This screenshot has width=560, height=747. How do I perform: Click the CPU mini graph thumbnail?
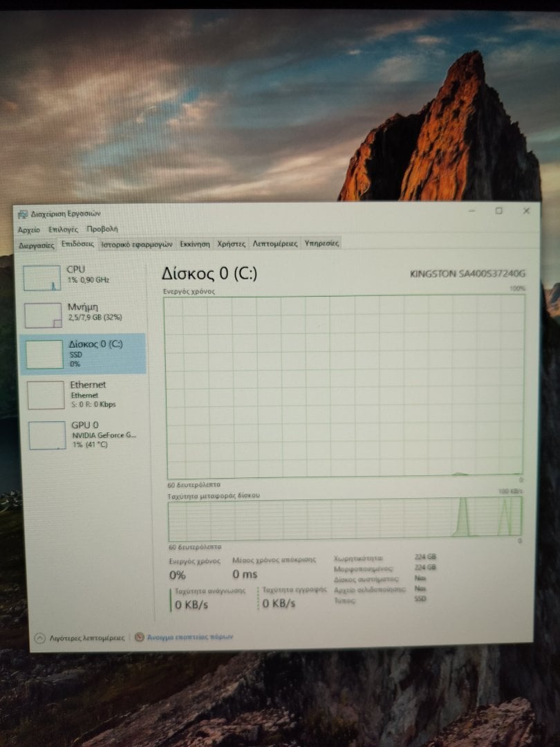tap(42, 278)
